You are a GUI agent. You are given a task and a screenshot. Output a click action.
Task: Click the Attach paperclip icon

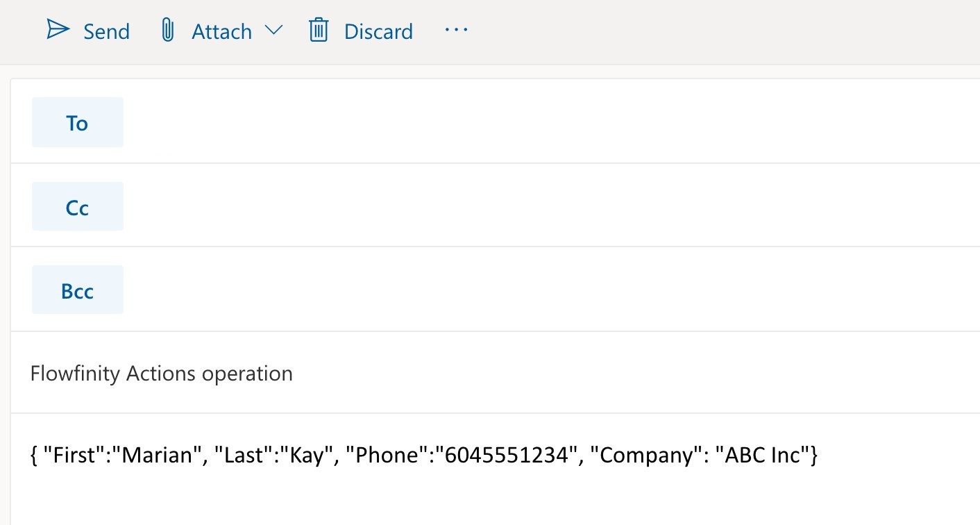click(167, 31)
